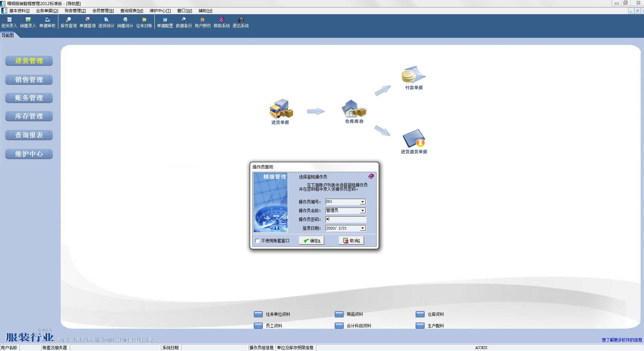Open the 商品资料 shortcut

click(349, 314)
